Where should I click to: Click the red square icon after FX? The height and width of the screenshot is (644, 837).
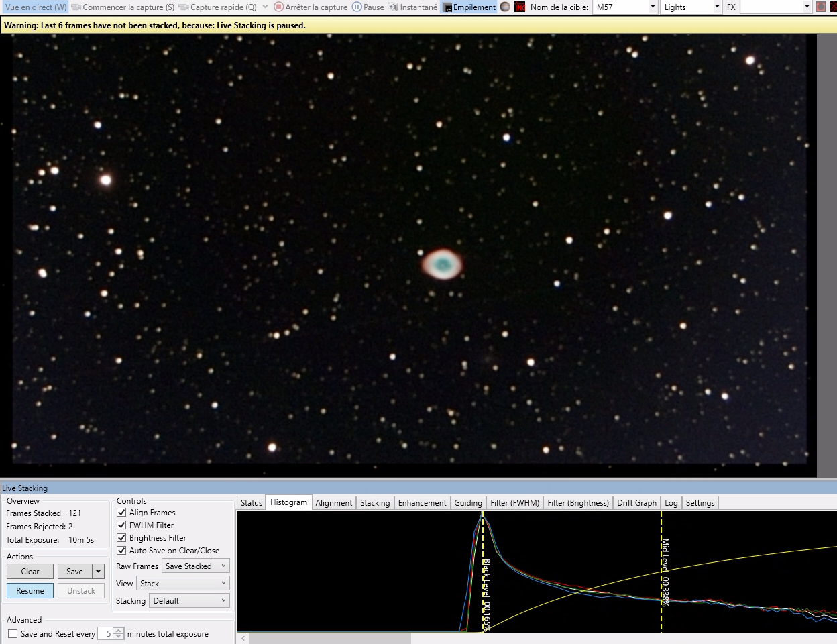click(820, 7)
